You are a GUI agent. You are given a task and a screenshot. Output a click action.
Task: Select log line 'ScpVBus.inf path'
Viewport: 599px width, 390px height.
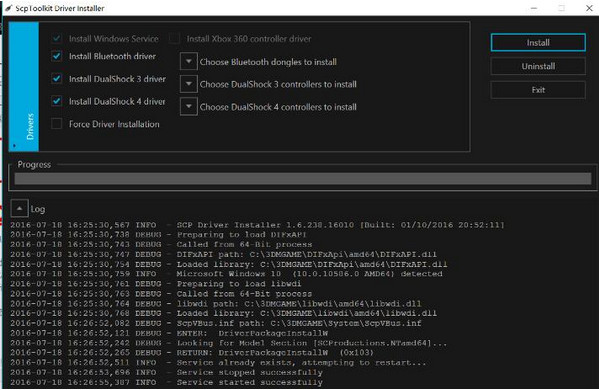tap(216, 323)
